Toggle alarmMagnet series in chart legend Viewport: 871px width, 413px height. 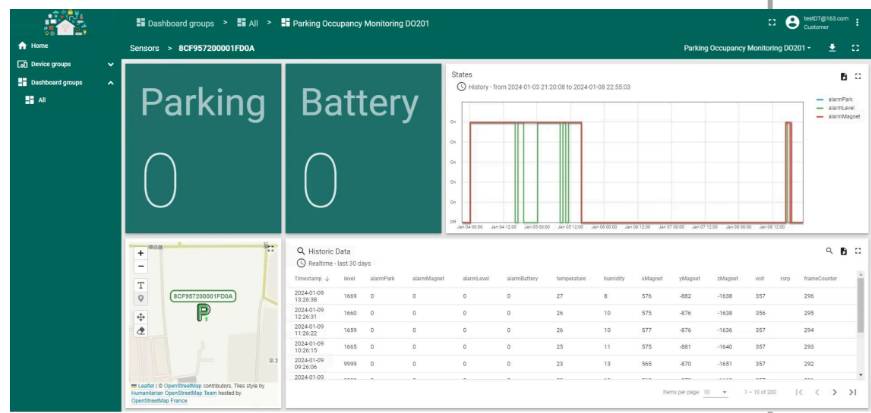pyautogui.click(x=838, y=116)
